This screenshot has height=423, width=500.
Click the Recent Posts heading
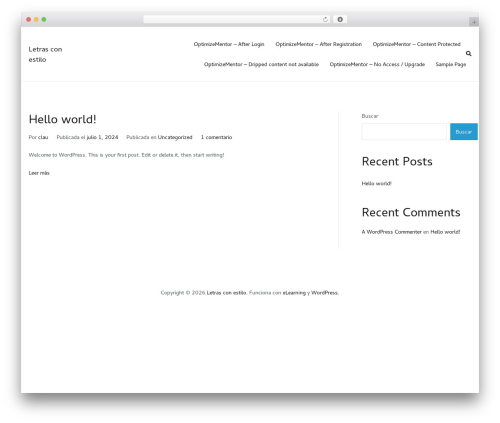click(397, 162)
